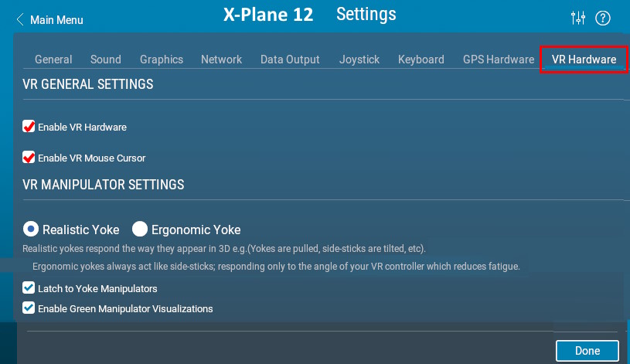Choose the Ergonomic Yoke option

(x=140, y=229)
